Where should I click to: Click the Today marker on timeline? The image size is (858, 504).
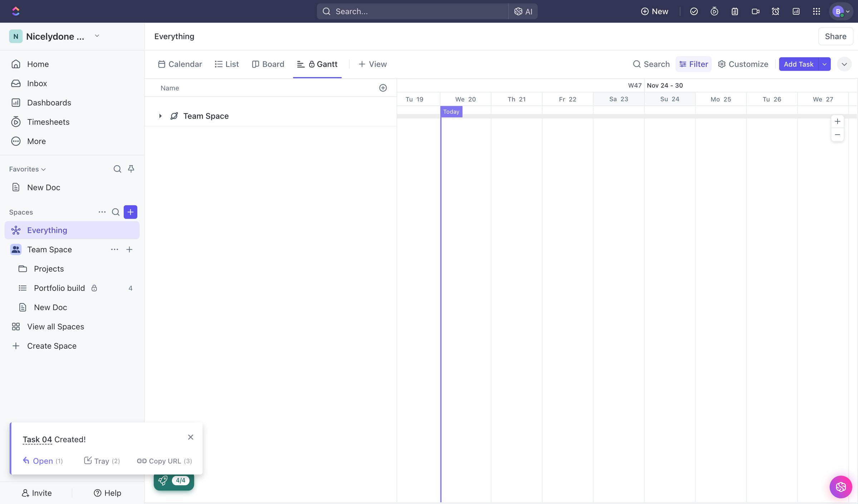coord(451,112)
